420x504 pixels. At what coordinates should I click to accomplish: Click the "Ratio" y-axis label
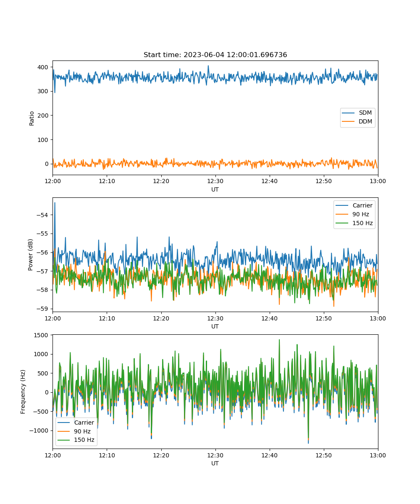(31, 118)
